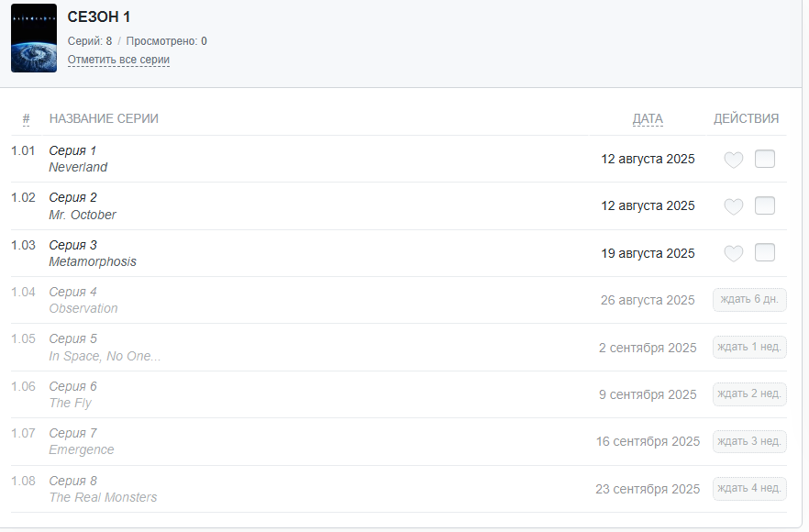809x532 pixels.
Task: Open 'Серия 3' Metamorphosis episode link
Action: coord(72,245)
